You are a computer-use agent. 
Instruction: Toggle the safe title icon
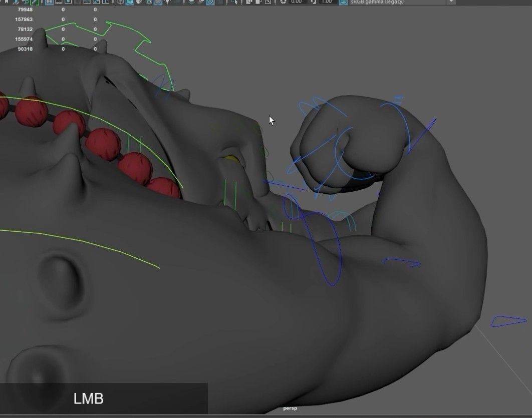106,2
